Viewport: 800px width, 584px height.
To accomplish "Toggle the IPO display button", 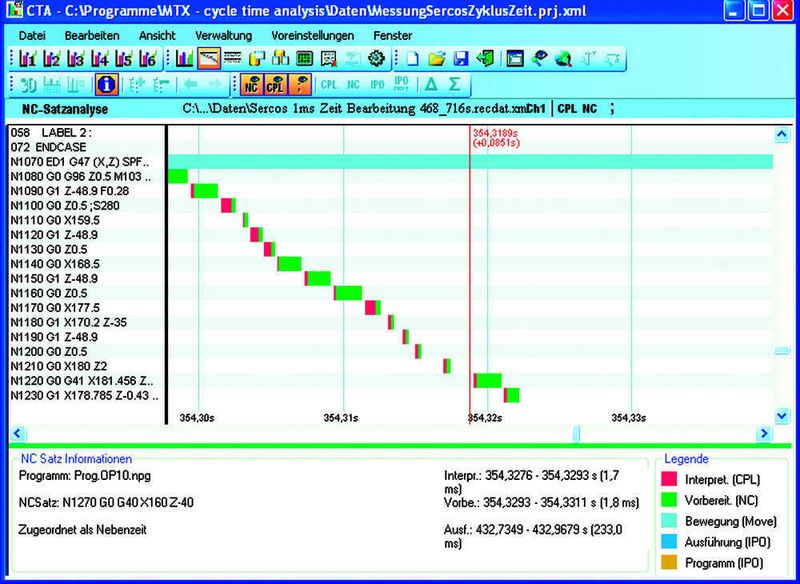I will click(377, 84).
